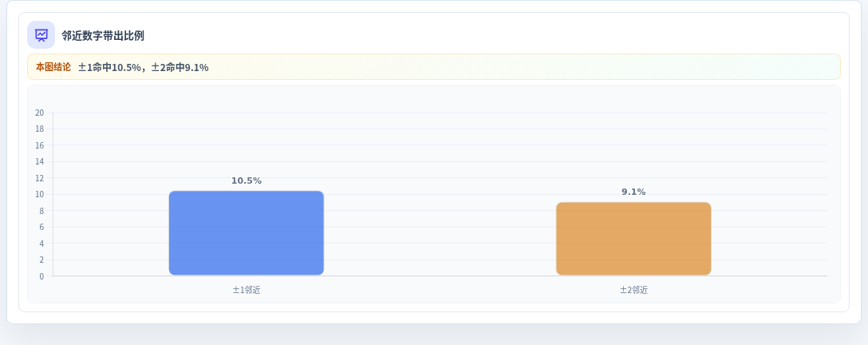Click the ±1邻近 axis label
The width and height of the screenshot is (868, 345).
247,290
